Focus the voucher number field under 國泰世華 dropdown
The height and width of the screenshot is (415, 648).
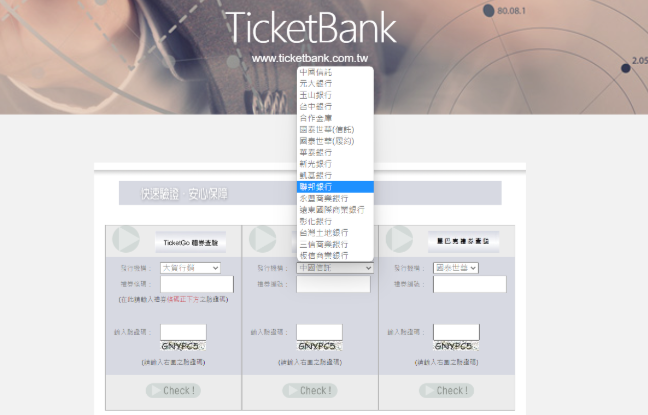[470, 284]
